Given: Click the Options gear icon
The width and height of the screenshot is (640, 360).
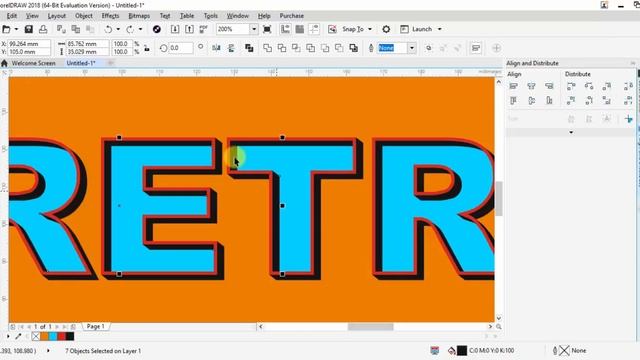Looking at the screenshot, I should coord(386,29).
